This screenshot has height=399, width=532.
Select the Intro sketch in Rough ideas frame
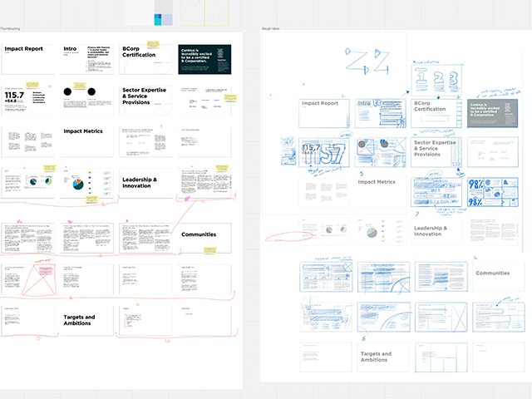[381, 113]
